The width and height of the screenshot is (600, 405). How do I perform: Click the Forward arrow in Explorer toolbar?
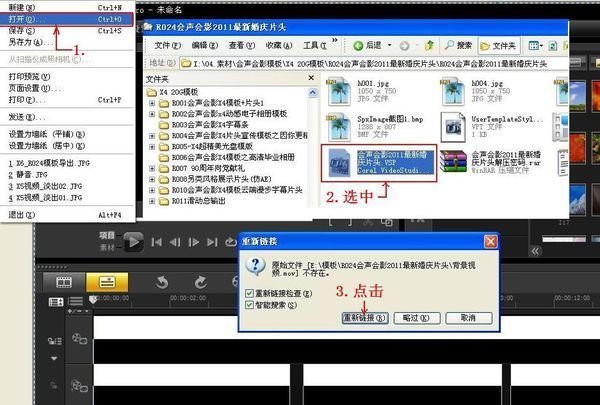[404, 46]
